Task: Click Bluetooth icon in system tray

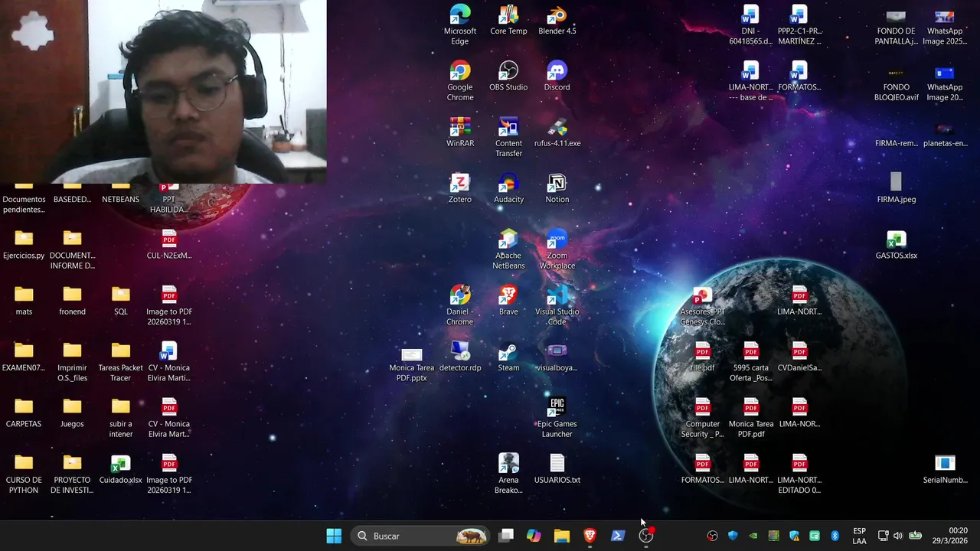Action: [x=835, y=536]
